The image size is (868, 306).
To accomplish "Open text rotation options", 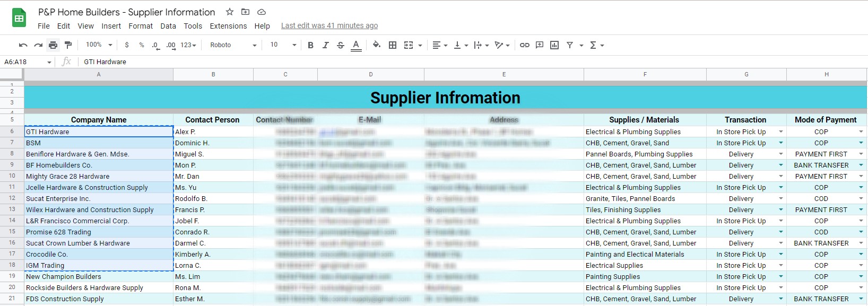I will point(502,45).
